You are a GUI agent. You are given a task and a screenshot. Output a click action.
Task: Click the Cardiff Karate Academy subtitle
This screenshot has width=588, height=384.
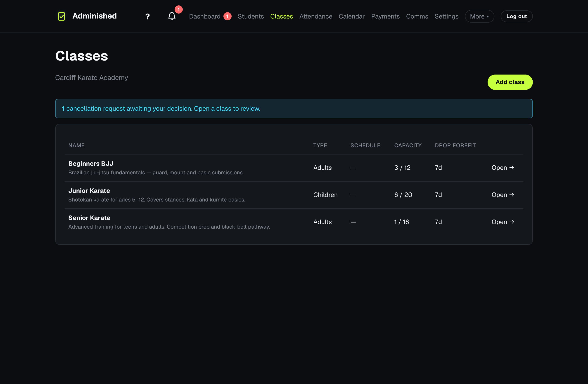(x=91, y=78)
